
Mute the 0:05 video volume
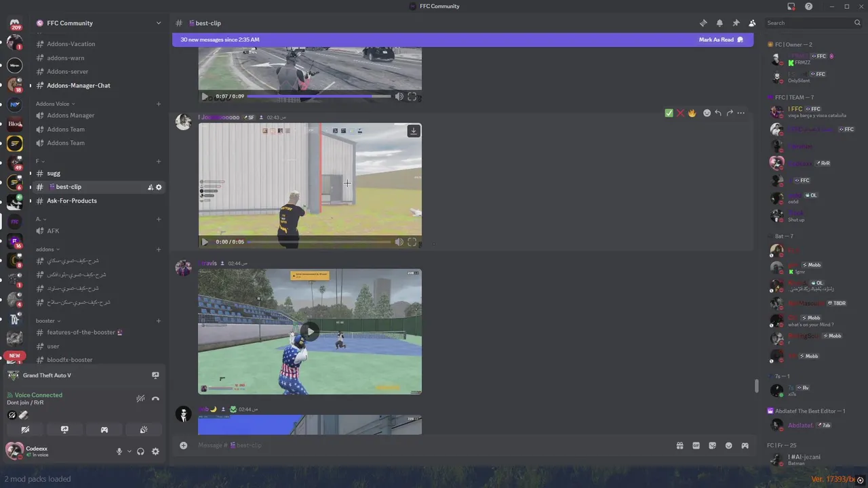[x=399, y=242]
